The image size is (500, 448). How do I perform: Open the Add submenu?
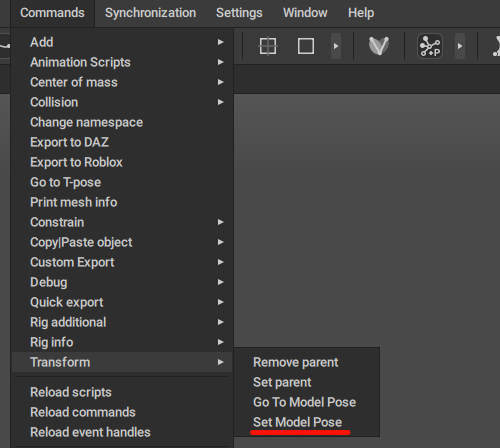tap(122, 42)
